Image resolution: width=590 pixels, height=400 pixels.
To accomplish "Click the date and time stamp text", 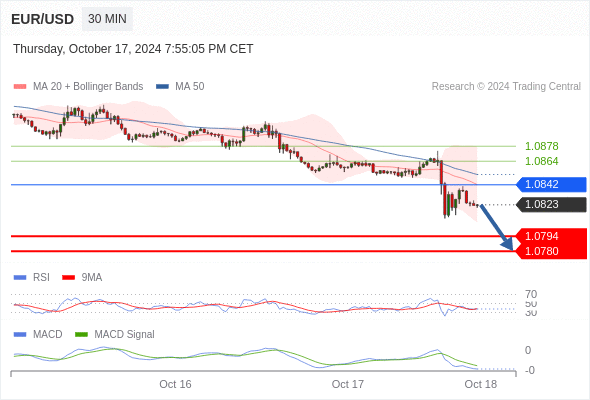I will pos(133,49).
